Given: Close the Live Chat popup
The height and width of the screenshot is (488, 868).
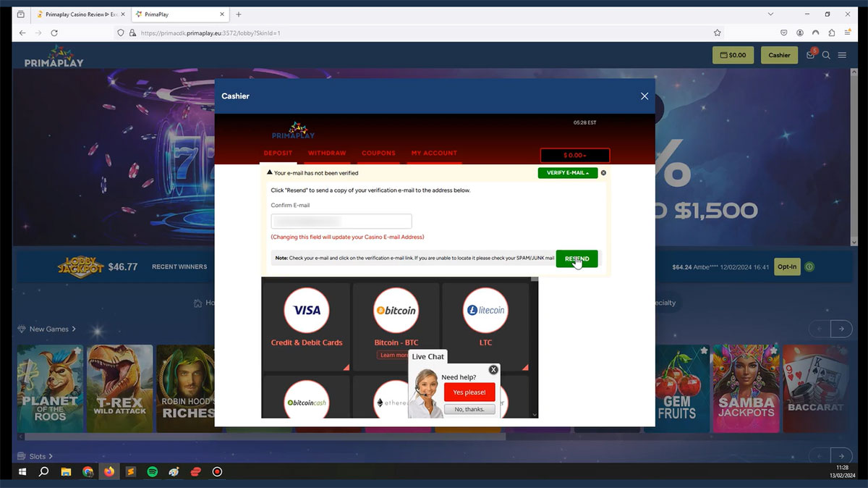Looking at the screenshot, I should tap(493, 369).
